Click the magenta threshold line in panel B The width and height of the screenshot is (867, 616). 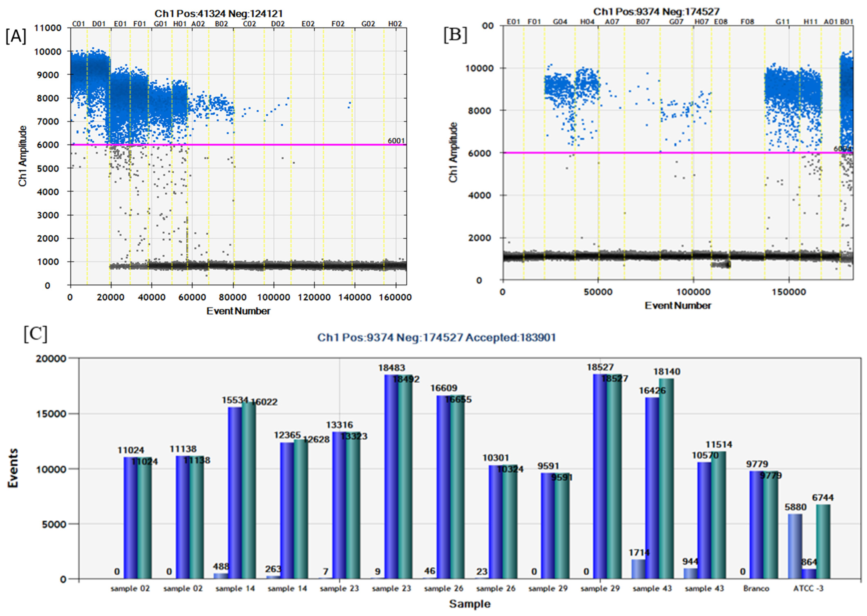tap(645, 153)
